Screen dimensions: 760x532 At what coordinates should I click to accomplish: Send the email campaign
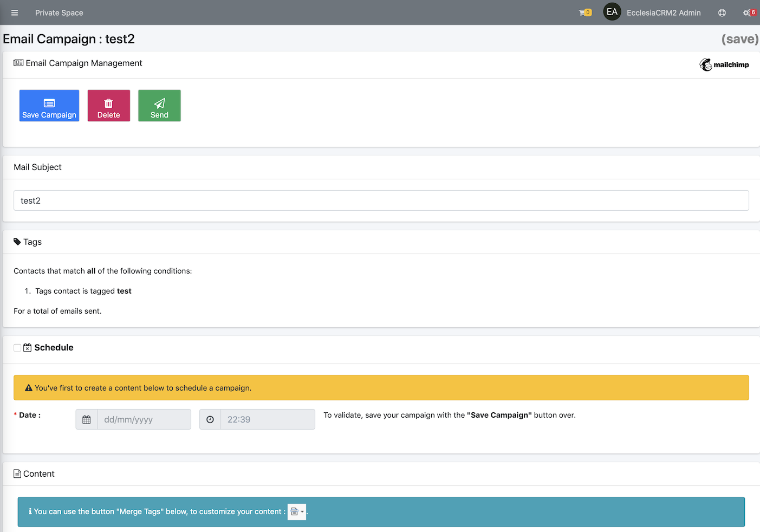[159, 106]
